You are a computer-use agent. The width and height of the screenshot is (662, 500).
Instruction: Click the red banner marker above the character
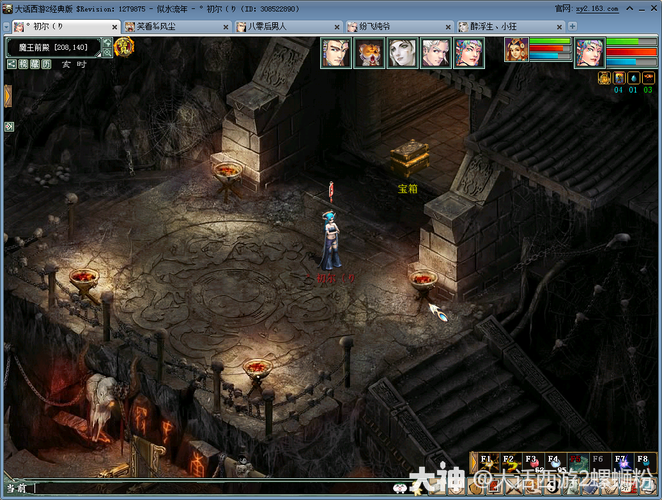tap(331, 191)
